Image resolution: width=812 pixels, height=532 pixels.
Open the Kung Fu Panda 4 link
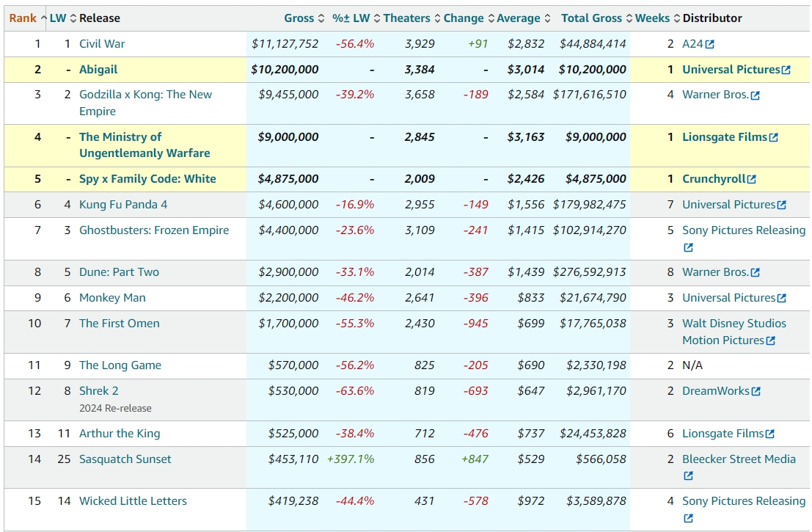point(123,205)
